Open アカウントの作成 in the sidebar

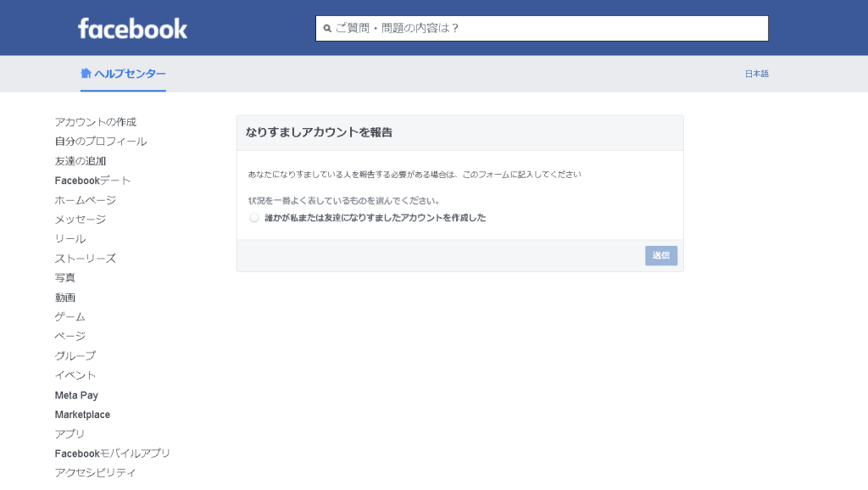tap(95, 122)
